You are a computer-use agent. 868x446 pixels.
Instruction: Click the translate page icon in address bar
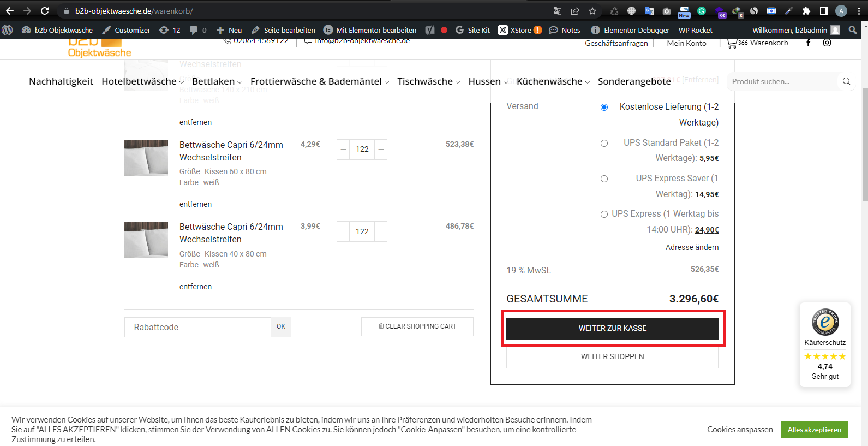coord(558,11)
